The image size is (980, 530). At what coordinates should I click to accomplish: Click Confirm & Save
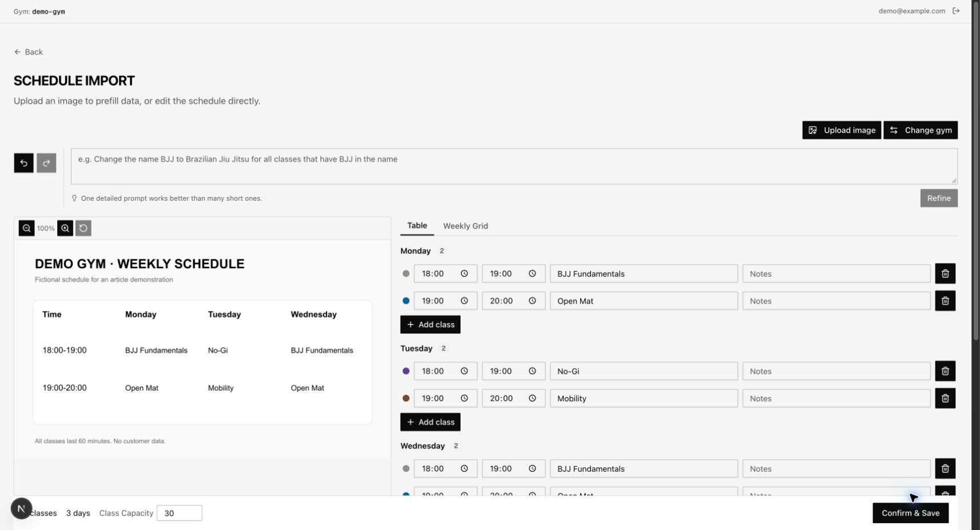pyautogui.click(x=910, y=513)
